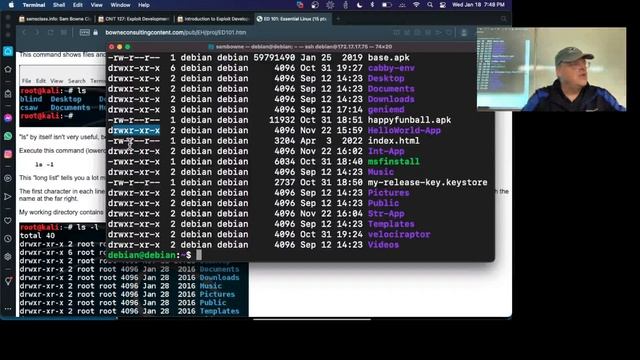The width and height of the screenshot is (640, 360).
Task: Click the HelloWorld-App directory name
Action: coord(404,131)
